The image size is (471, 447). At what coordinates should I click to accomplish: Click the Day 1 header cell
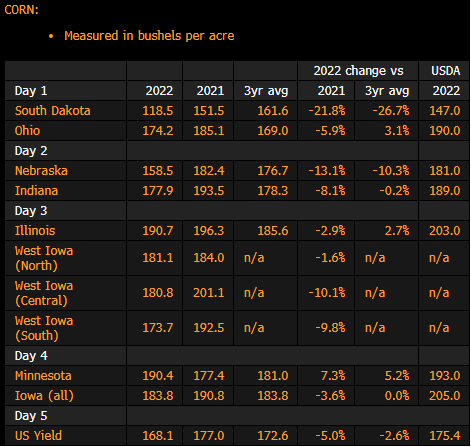31,91
